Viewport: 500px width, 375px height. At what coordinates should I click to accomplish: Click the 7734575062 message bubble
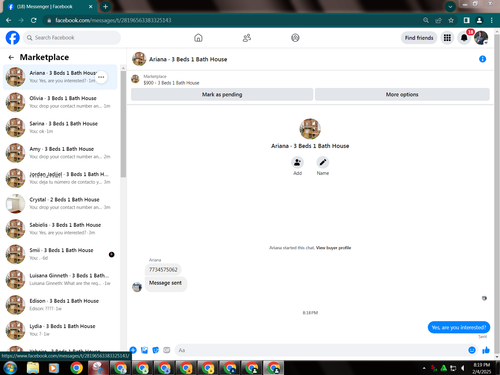[163, 269]
